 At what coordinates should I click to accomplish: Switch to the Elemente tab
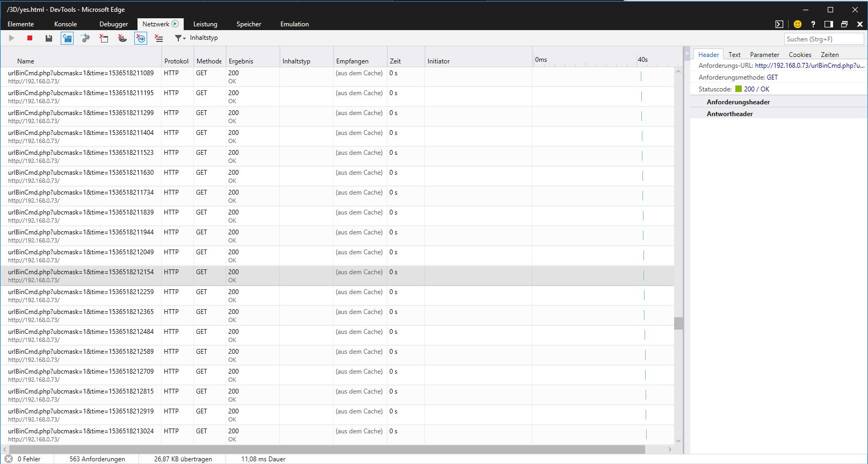pyautogui.click(x=20, y=24)
